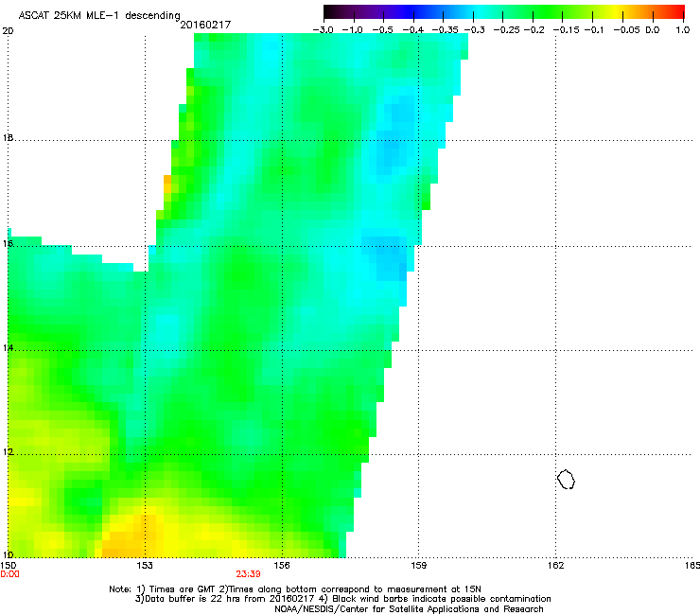Click the latitude axis label '10'

(x=8, y=554)
